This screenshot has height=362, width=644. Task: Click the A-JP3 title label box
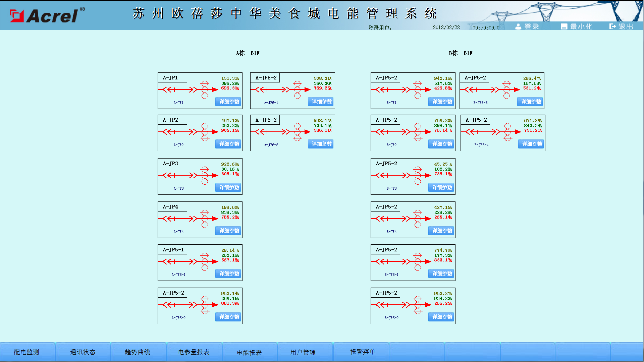pos(172,163)
